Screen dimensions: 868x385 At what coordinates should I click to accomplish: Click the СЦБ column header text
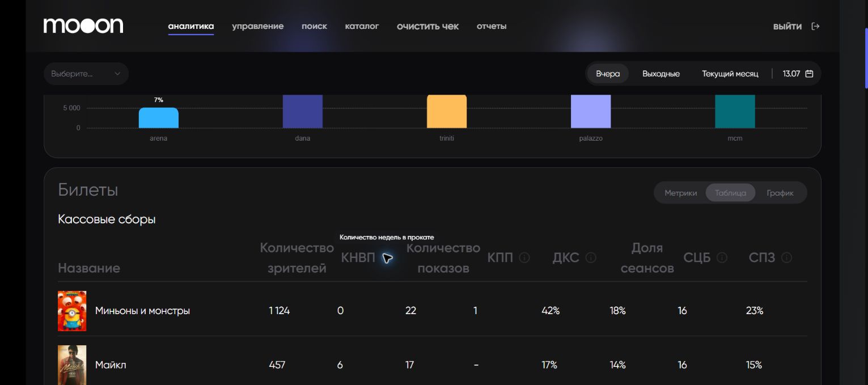click(697, 258)
